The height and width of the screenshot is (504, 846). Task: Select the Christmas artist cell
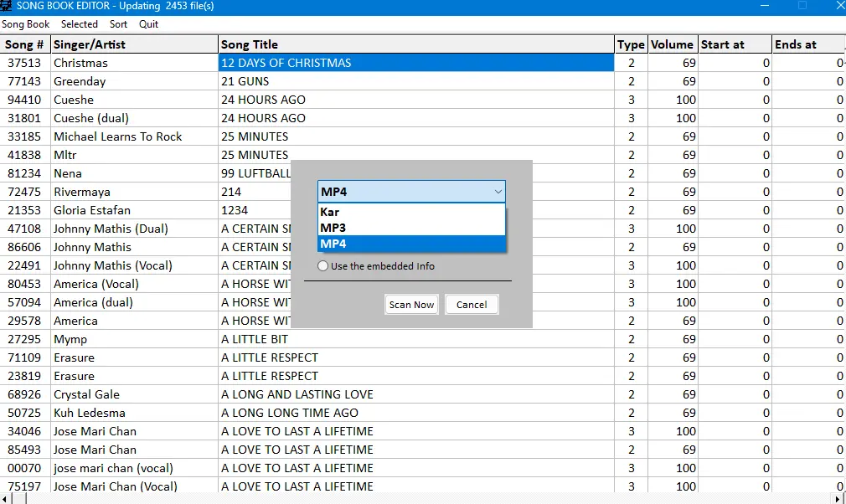pyautogui.click(x=134, y=63)
